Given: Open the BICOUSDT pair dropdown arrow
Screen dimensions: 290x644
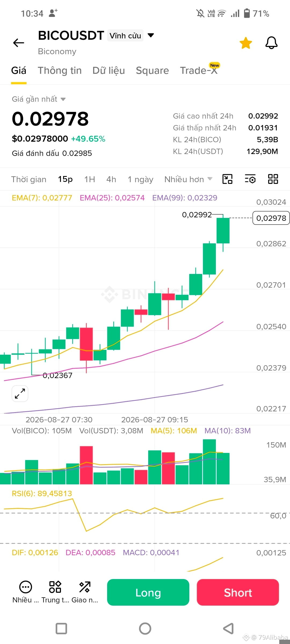Looking at the screenshot, I should coord(151,35).
